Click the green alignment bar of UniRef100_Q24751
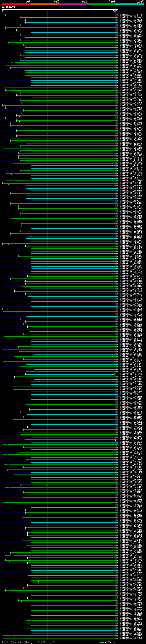The height and width of the screenshot is (644, 146). (64, 67)
